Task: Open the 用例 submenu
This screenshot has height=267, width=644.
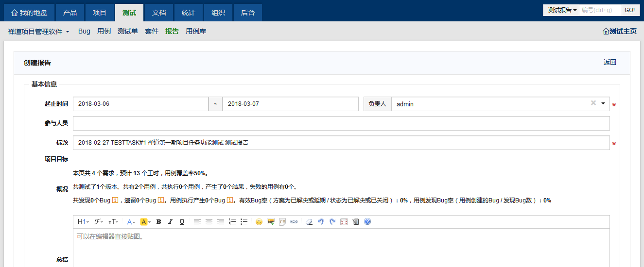Action: pos(104,31)
